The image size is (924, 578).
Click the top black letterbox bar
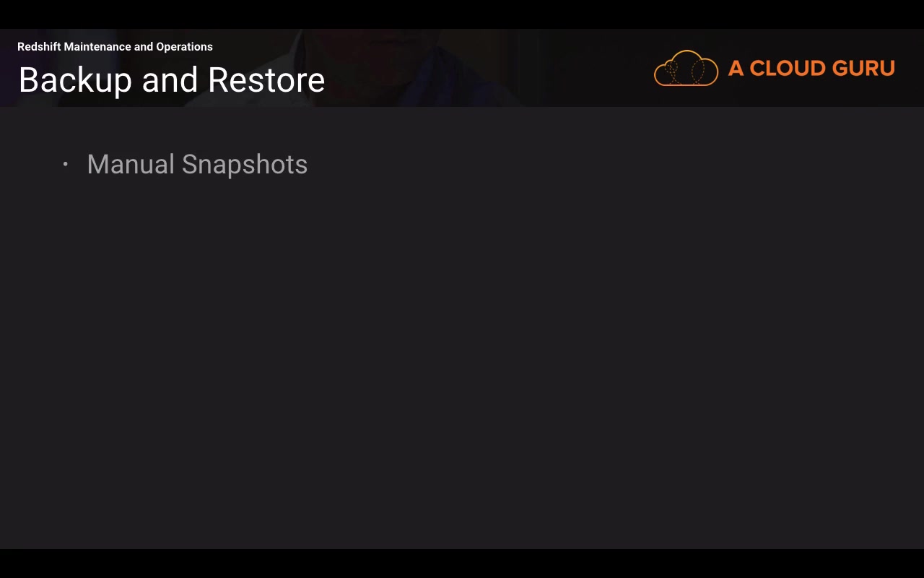462,14
